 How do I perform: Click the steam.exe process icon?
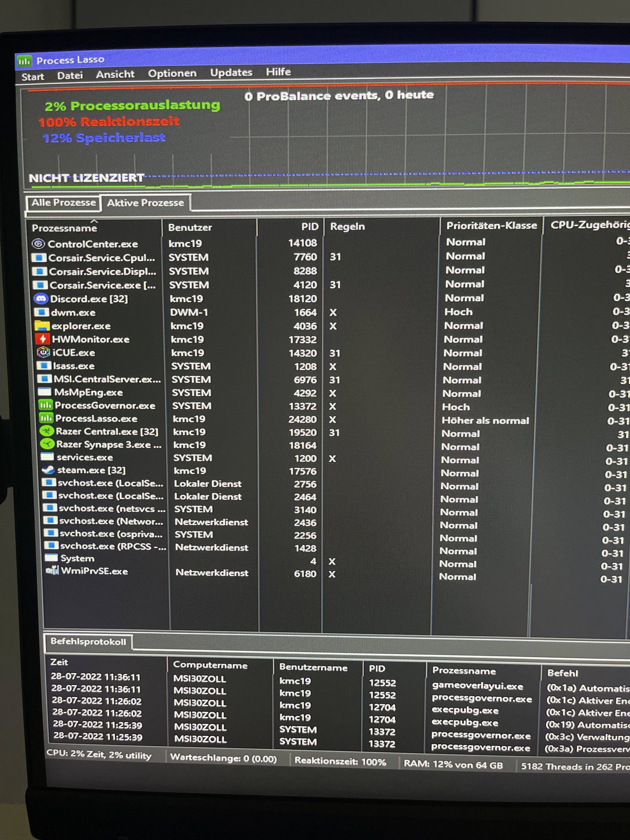click(48, 470)
